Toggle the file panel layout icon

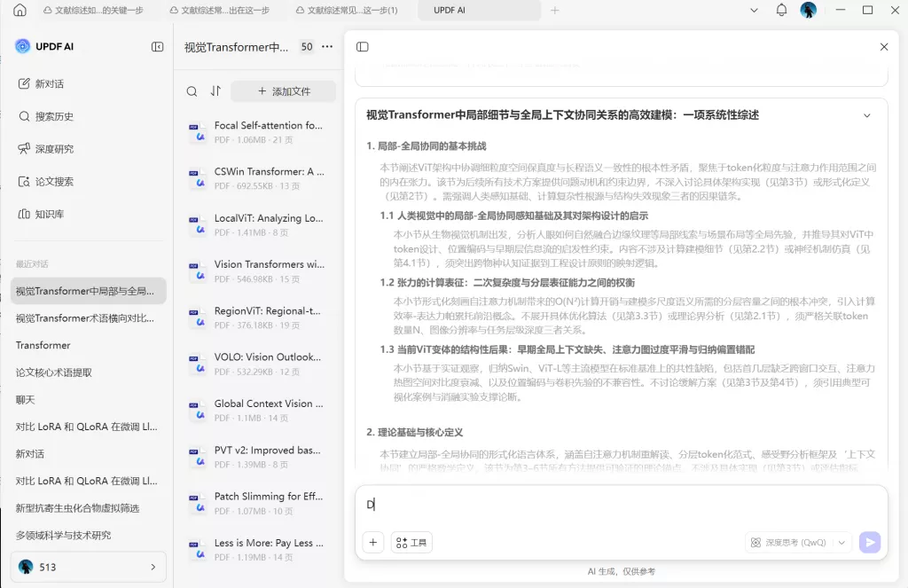pos(363,47)
